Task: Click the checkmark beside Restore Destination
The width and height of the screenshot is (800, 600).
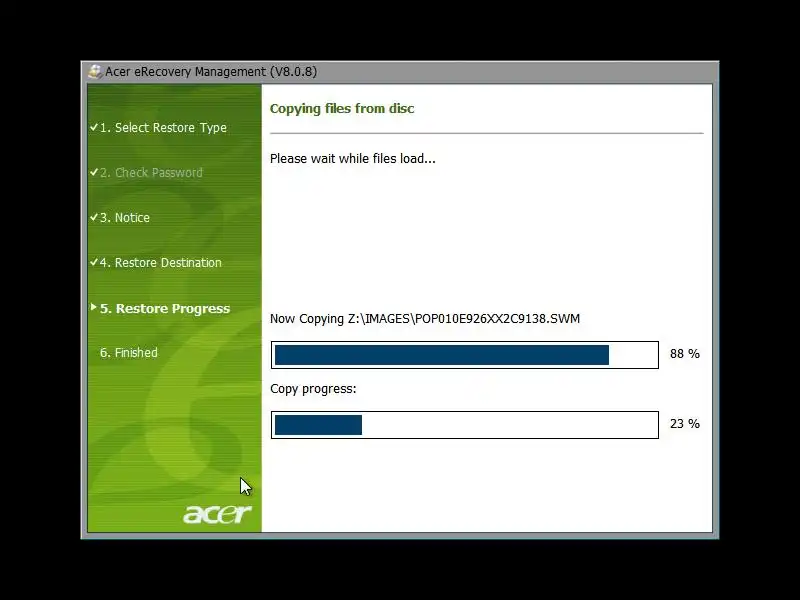Action: click(94, 262)
